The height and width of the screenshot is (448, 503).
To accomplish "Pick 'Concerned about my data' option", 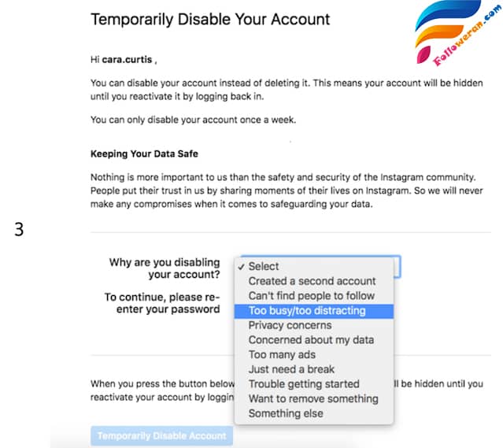I will coord(311,340).
